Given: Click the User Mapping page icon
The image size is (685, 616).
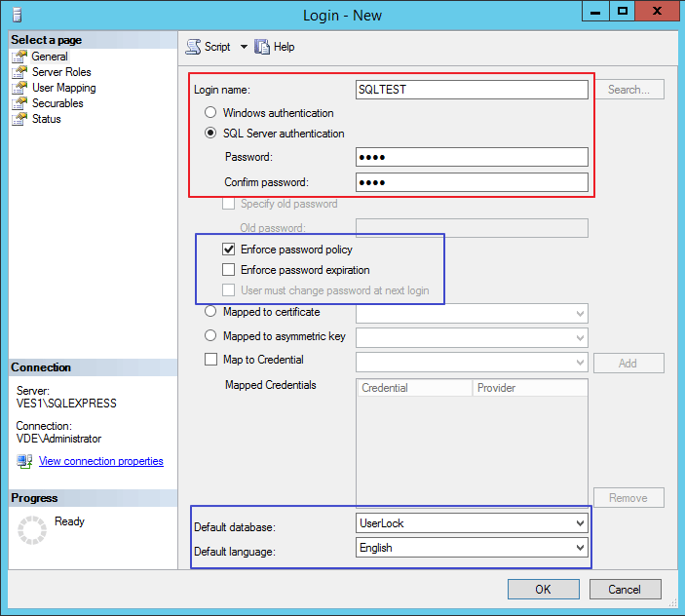Looking at the screenshot, I should [x=19, y=88].
